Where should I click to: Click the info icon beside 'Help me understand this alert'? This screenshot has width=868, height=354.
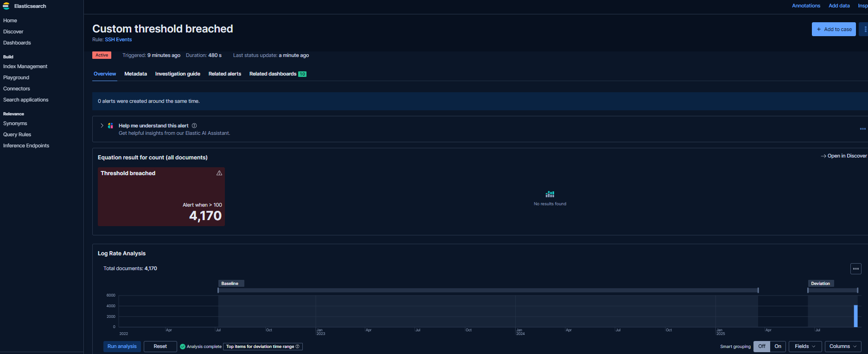point(194,126)
